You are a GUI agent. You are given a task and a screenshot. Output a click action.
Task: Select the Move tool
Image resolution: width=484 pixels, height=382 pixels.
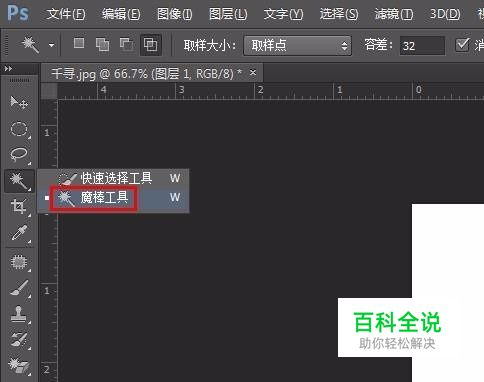coord(19,102)
